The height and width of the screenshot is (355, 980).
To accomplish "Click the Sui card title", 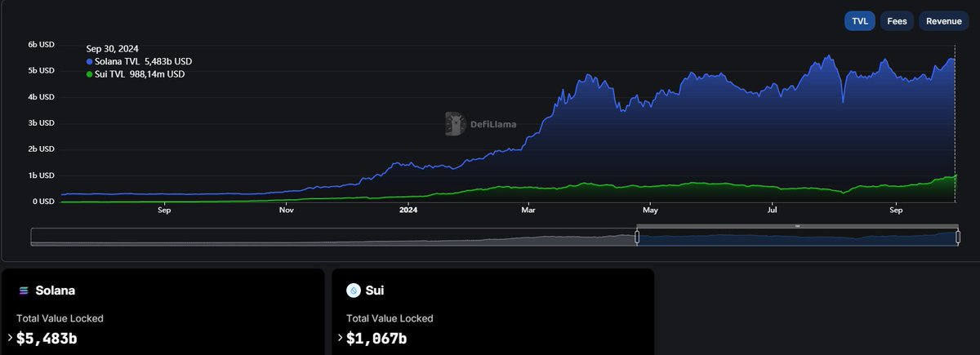I will click(375, 291).
